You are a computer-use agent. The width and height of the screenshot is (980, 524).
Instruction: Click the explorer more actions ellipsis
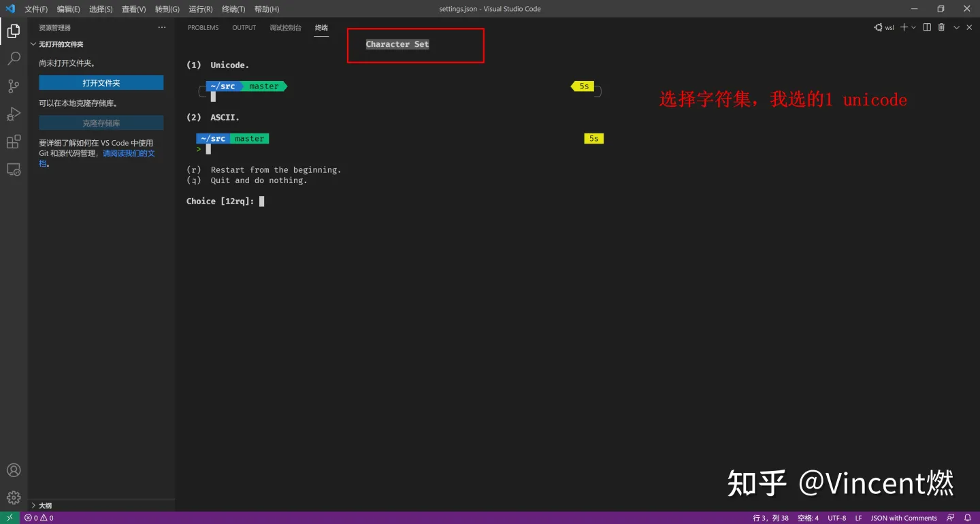tap(162, 27)
